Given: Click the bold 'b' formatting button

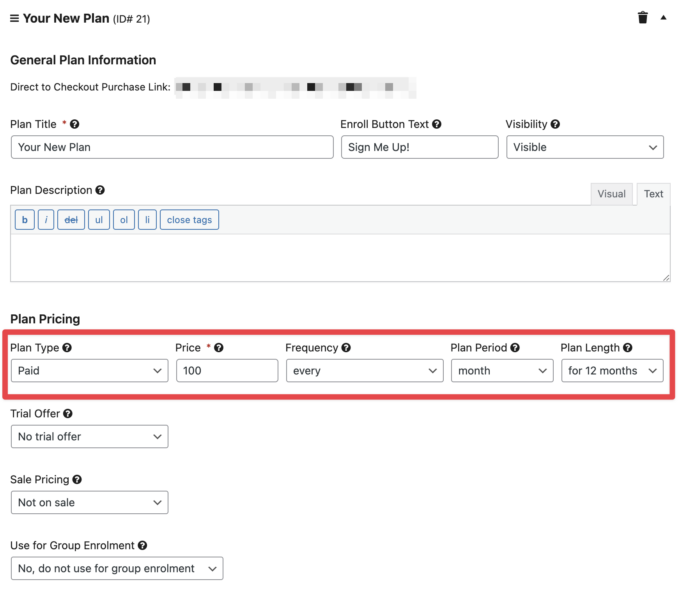Looking at the screenshot, I should click(x=25, y=220).
